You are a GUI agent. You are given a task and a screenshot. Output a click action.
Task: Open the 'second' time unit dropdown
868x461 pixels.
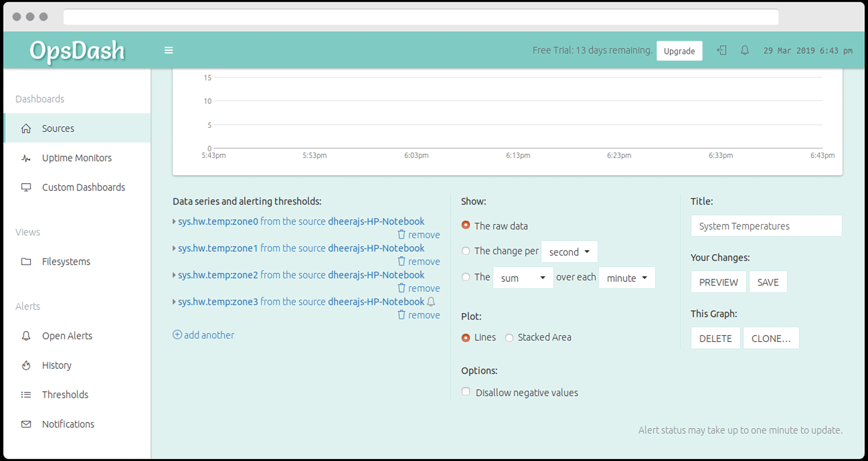coord(569,252)
